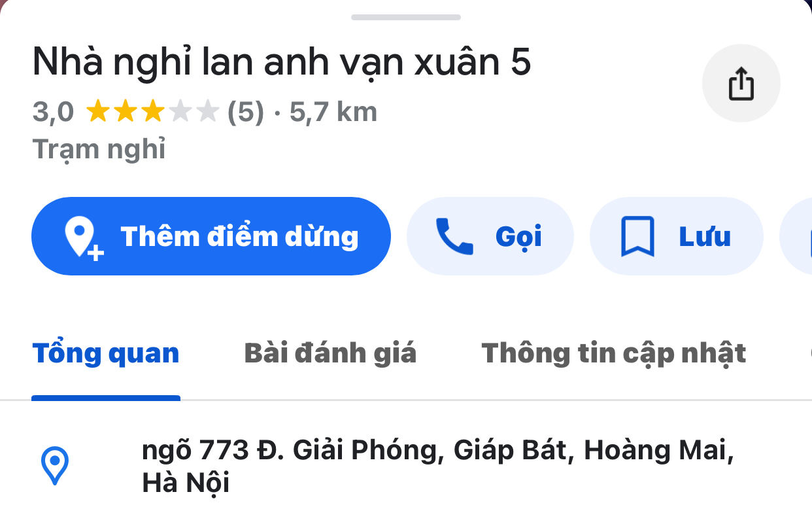
Task: Click the Nhà nghỉ lan anh vạn xuân 5 title
Action: coord(282,63)
